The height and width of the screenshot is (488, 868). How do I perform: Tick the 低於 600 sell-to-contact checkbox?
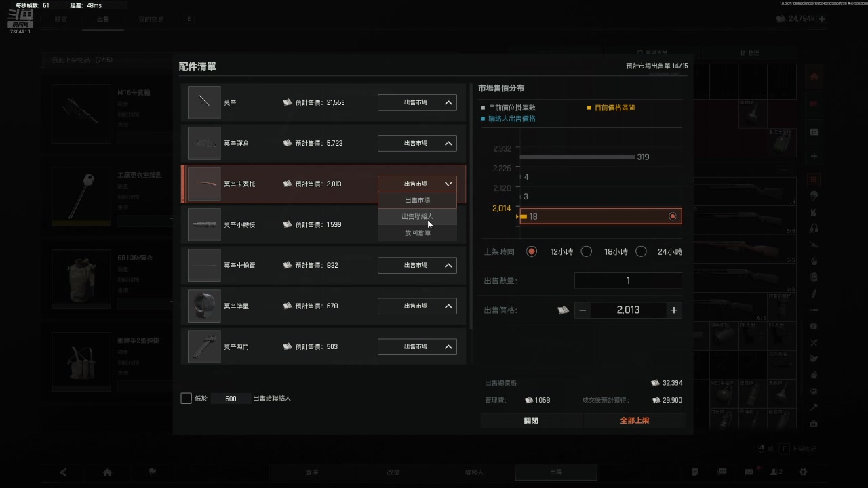tap(186, 399)
